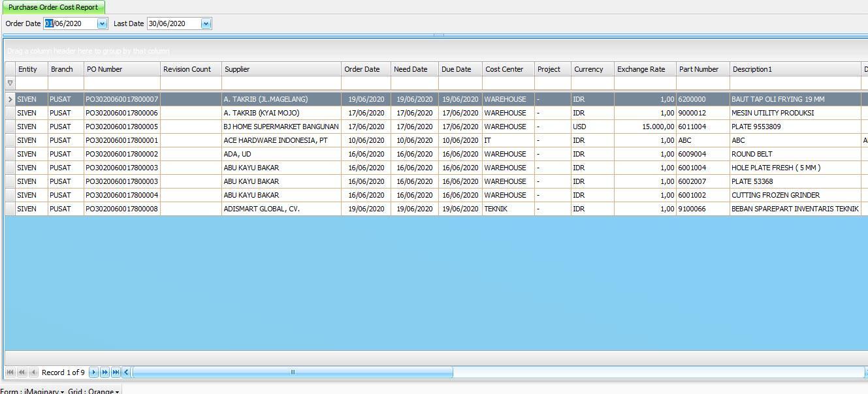Click the filter row funnel icon

[x=10, y=83]
